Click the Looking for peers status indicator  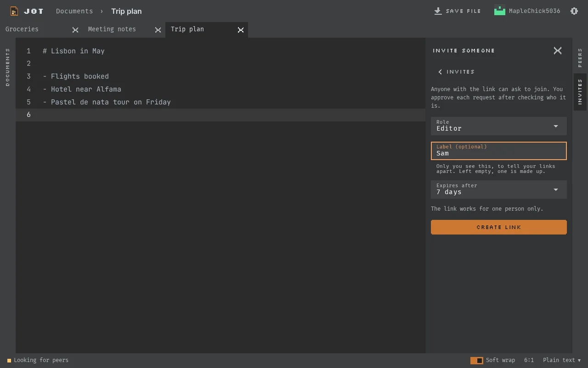[x=38, y=360]
